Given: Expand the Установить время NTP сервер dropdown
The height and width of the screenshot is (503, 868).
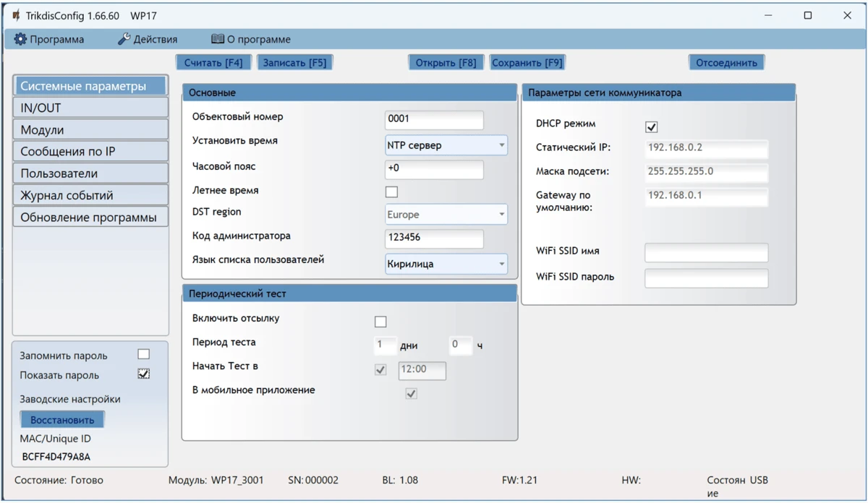Looking at the screenshot, I should tap(446, 145).
